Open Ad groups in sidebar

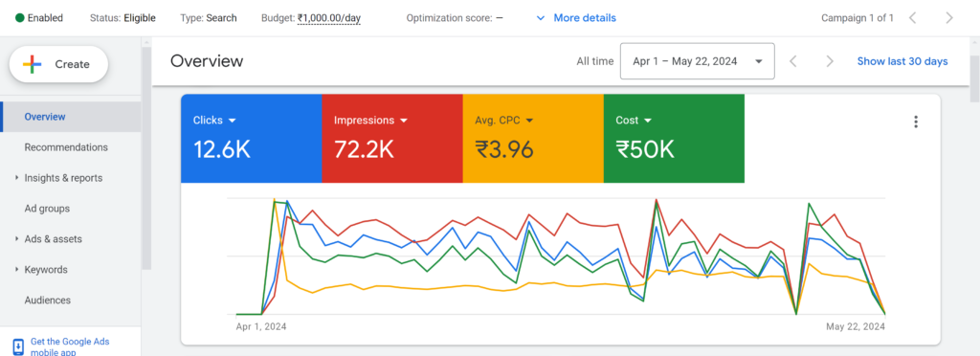tap(47, 209)
